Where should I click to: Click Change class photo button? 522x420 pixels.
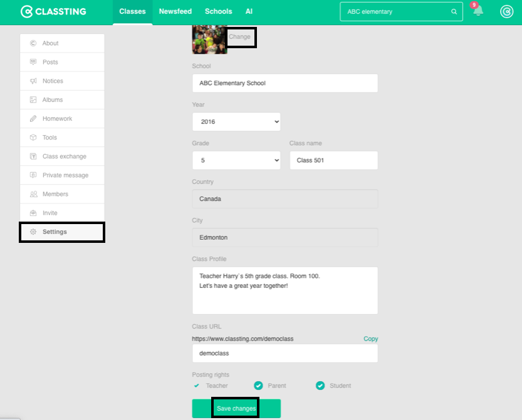tap(239, 36)
